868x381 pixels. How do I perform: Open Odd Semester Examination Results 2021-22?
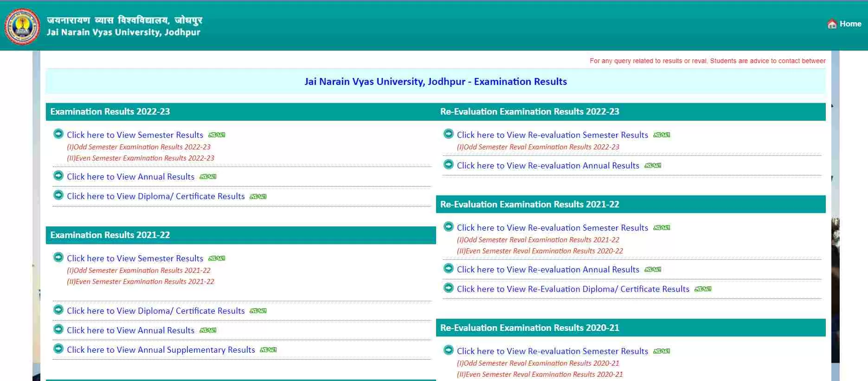click(139, 271)
